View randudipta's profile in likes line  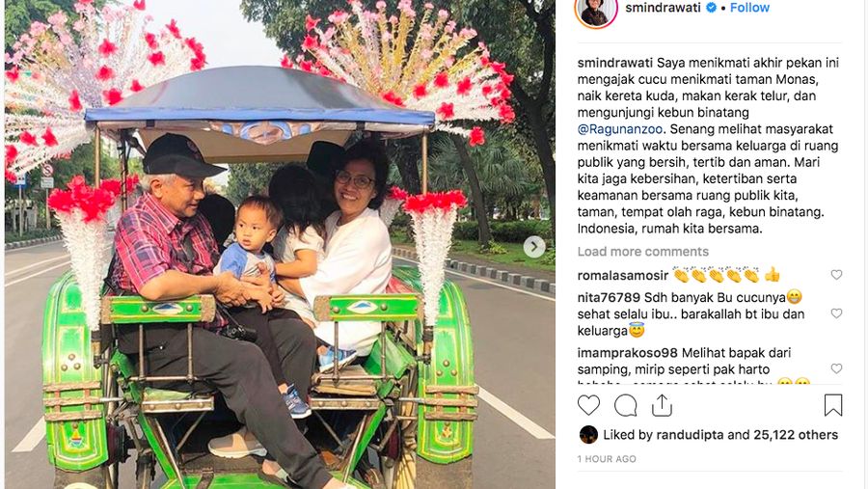[x=690, y=435]
